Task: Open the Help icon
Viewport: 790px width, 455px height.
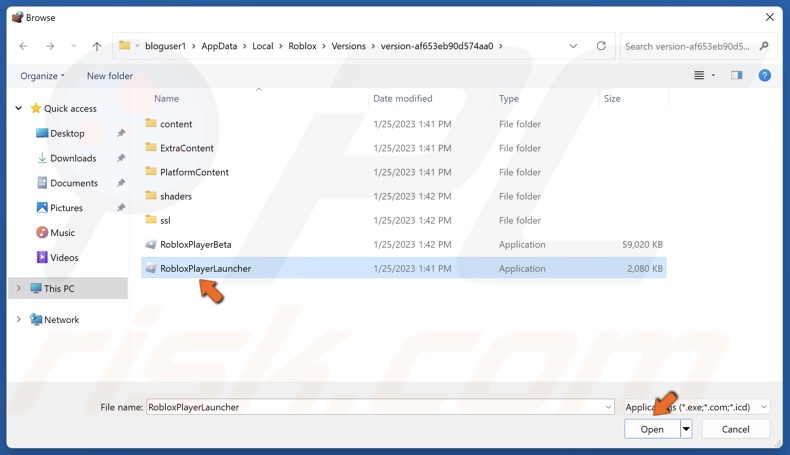Action: click(764, 75)
